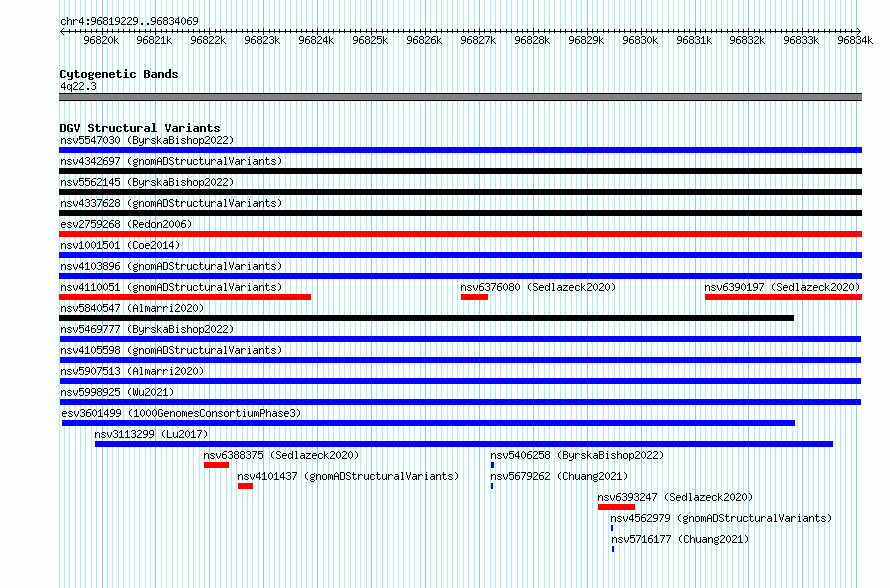Open nsv5840547 (Almarri2020) label
Screen dimensions: 890x588
pyautogui.click(x=132, y=308)
